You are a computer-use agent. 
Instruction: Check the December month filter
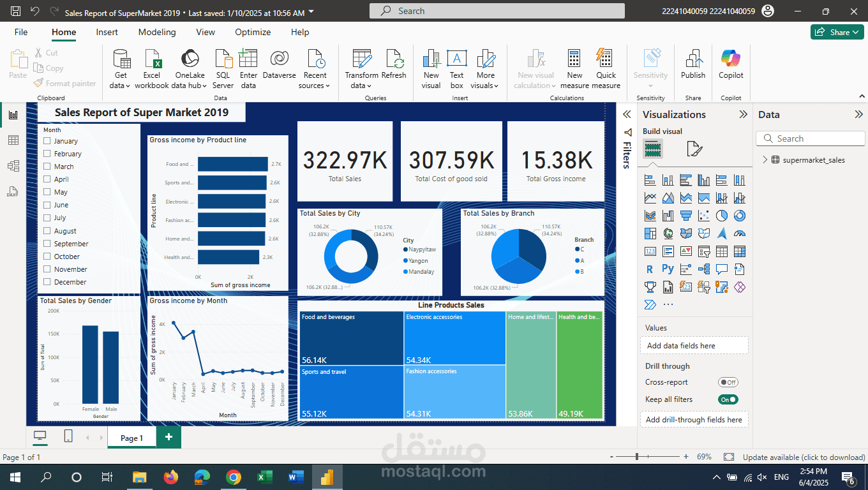click(47, 282)
